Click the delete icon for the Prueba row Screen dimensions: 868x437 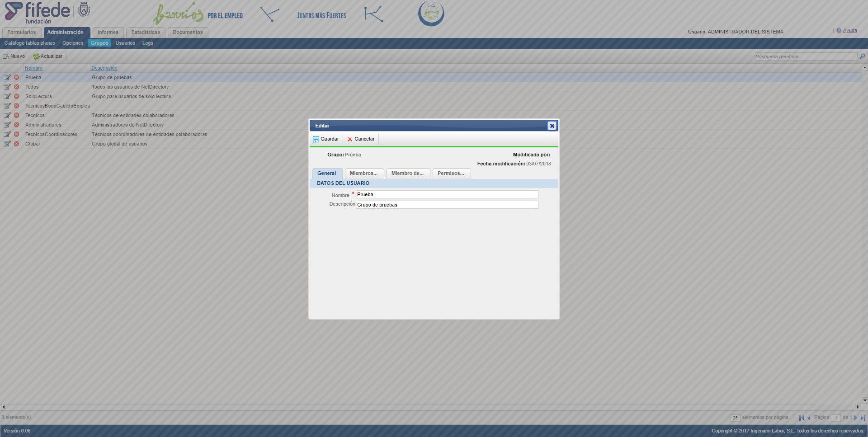[17, 77]
